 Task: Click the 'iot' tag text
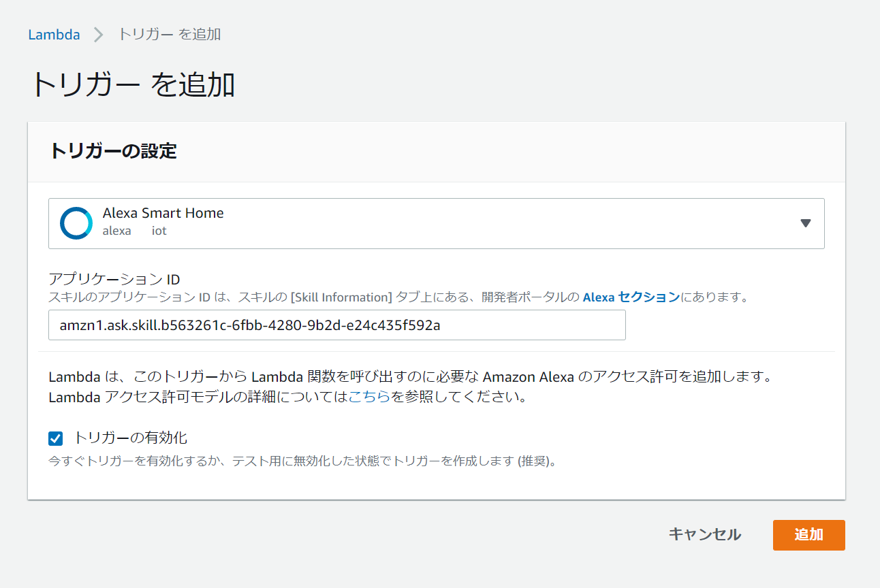(x=159, y=231)
